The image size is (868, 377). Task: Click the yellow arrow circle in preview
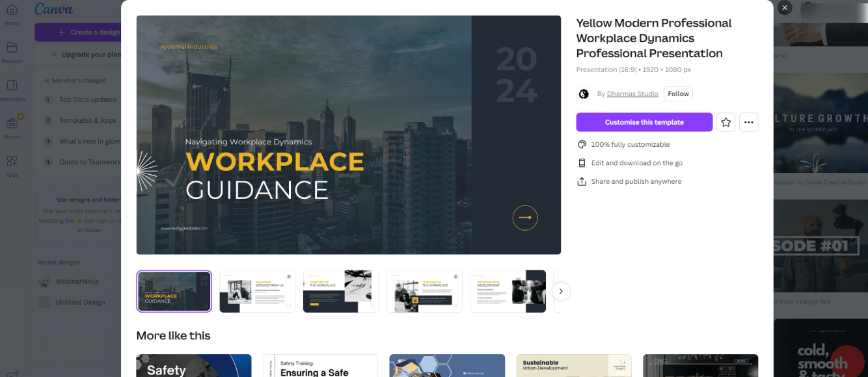pyautogui.click(x=525, y=218)
